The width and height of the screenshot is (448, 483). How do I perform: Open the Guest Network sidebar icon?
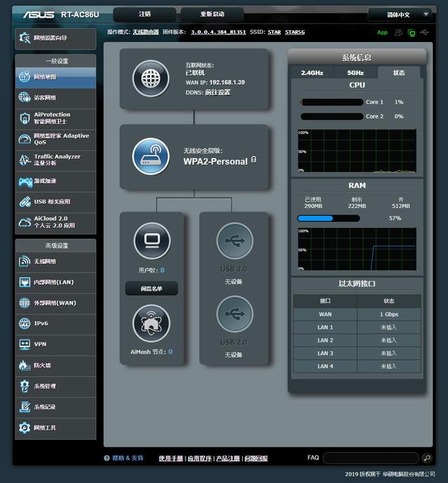[x=24, y=97]
